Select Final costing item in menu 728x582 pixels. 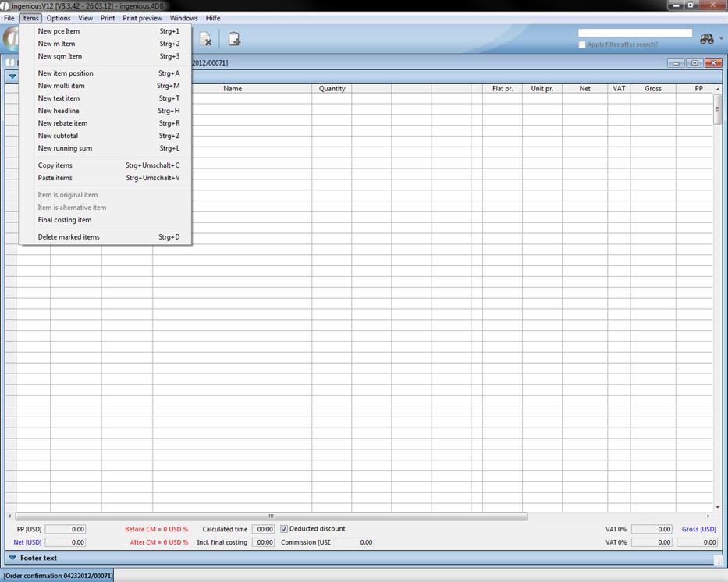[x=65, y=220]
